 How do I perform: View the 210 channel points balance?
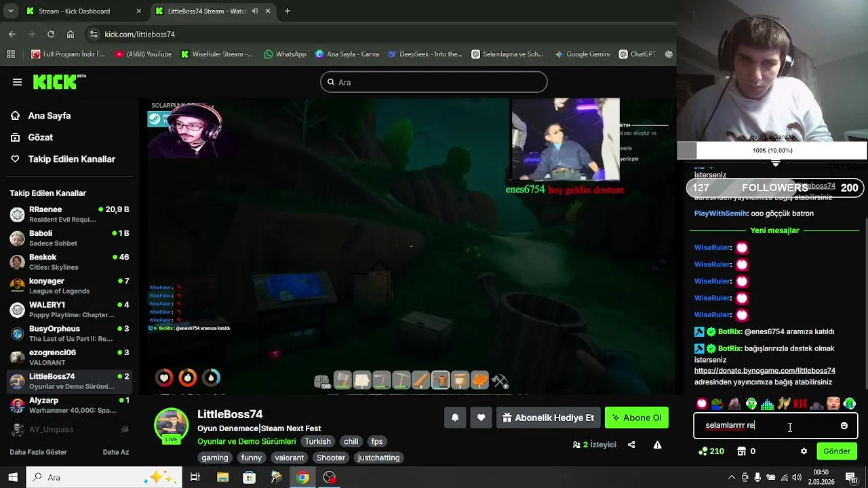click(711, 451)
